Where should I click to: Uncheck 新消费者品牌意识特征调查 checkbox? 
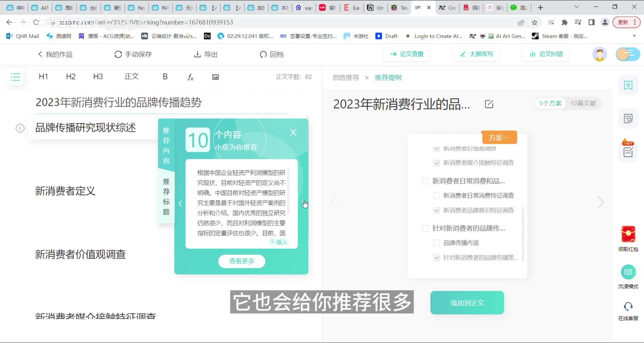[x=437, y=210]
